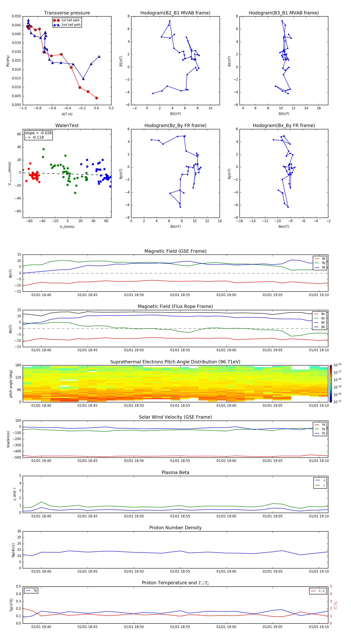Click the pitch angle colorbar scale

pyautogui.click(x=331, y=384)
